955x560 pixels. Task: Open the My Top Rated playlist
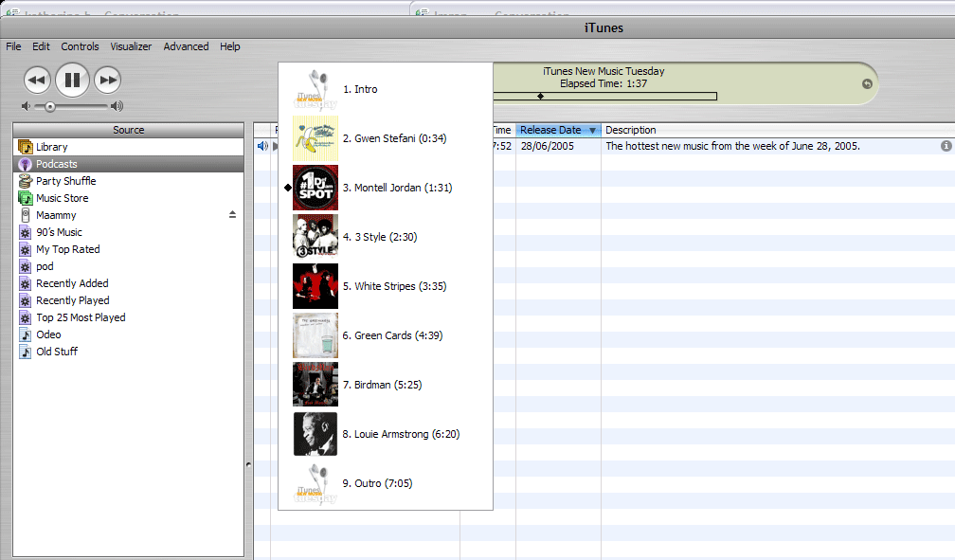[129, 249]
